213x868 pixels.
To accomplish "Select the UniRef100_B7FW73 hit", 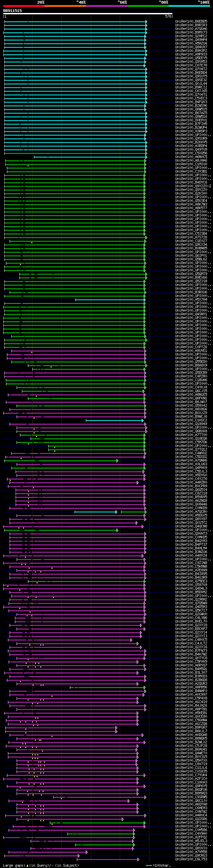I will pos(191,651).
